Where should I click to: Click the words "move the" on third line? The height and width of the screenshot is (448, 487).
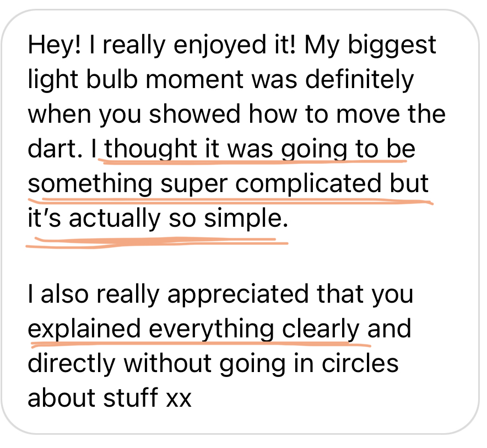click(391, 114)
